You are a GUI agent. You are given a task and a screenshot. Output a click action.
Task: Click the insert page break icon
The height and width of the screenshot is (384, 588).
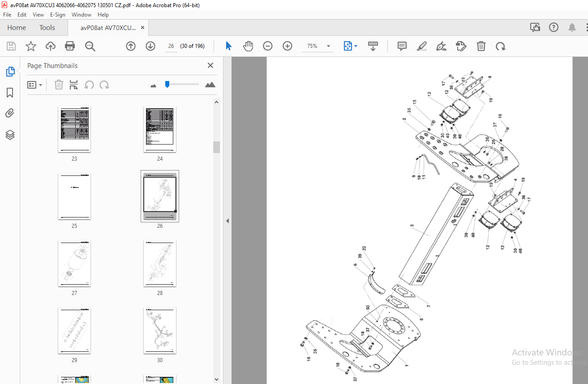coord(74,85)
